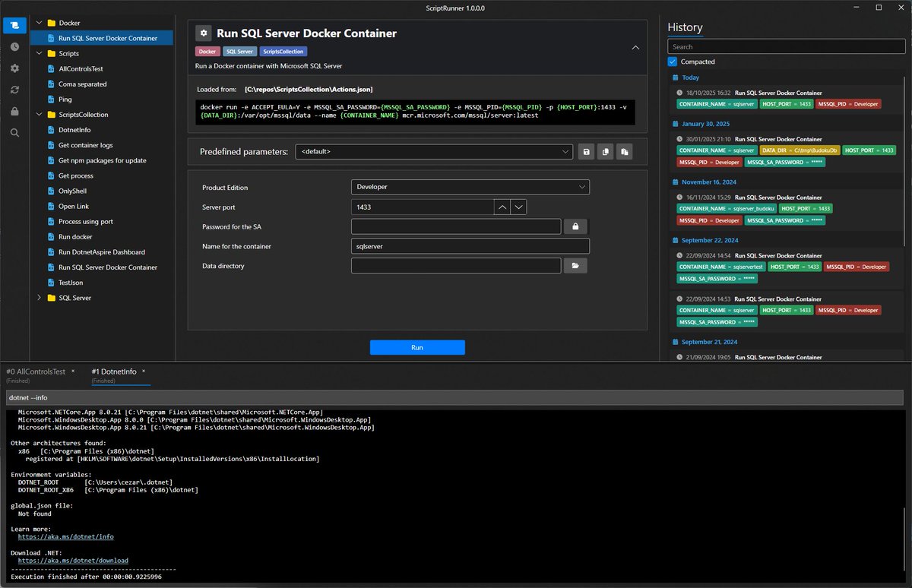Close the #1 DotnetInfo tab
Screen dimensions: 912x588
tap(143, 371)
